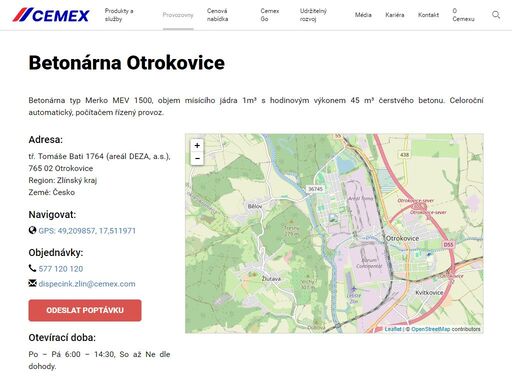Zoom in on the map
Screen dimensions: 512x384
pyautogui.click(x=197, y=145)
